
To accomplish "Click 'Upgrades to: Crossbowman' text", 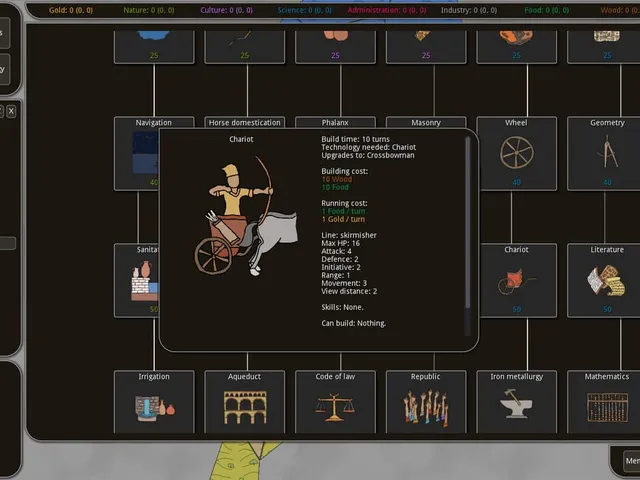I will (x=368, y=155).
